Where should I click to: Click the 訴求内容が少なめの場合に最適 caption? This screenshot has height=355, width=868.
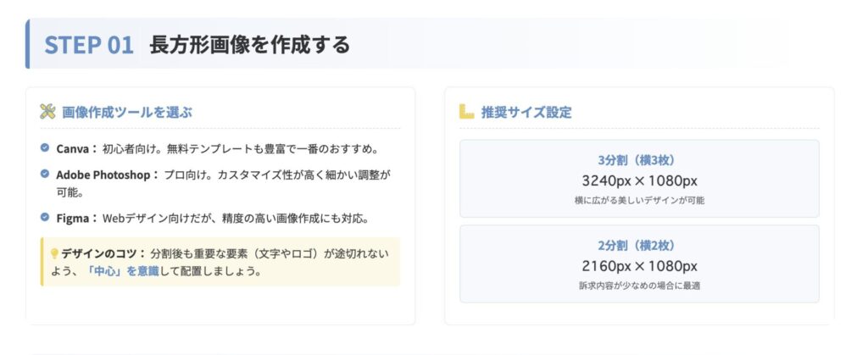coord(639,286)
